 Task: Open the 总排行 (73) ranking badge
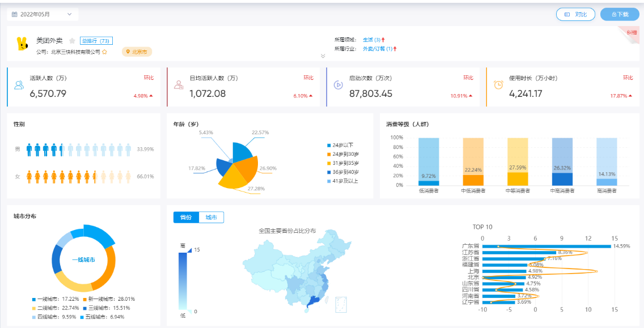(x=96, y=41)
